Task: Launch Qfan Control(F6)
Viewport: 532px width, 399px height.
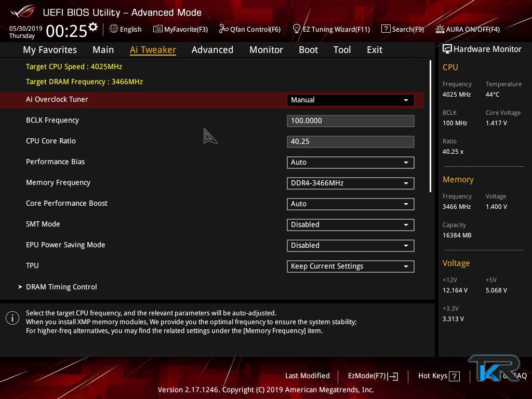Action: coord(250,29)
